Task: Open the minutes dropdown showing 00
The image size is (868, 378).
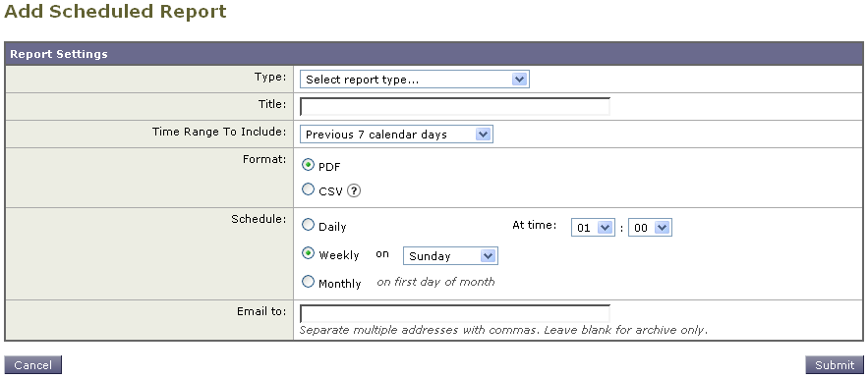Action: [650, 227]
